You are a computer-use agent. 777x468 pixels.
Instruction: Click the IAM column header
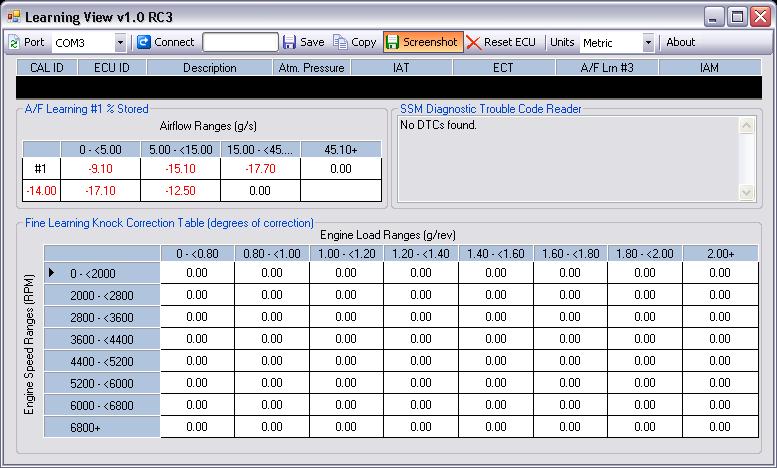(x=708, y=68)
